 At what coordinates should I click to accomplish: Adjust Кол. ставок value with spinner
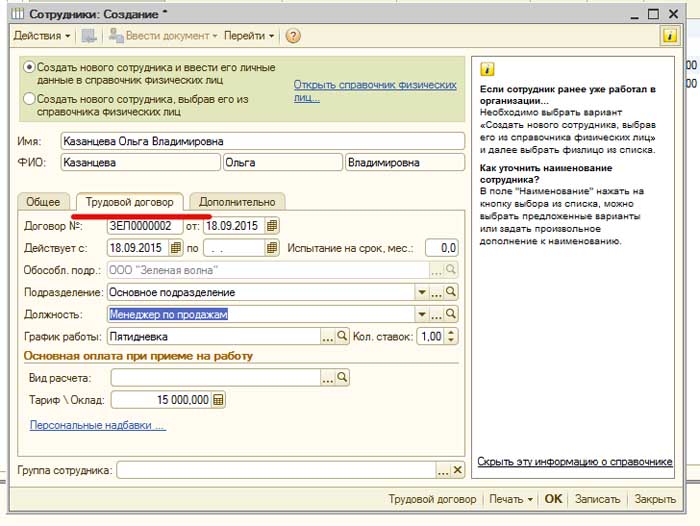[x=452, y=337]
